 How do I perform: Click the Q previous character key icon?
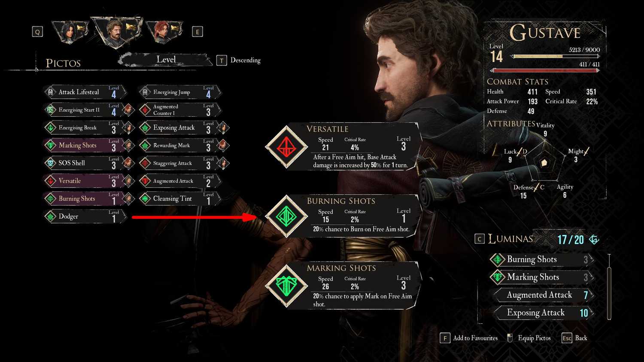pos(37,32)
